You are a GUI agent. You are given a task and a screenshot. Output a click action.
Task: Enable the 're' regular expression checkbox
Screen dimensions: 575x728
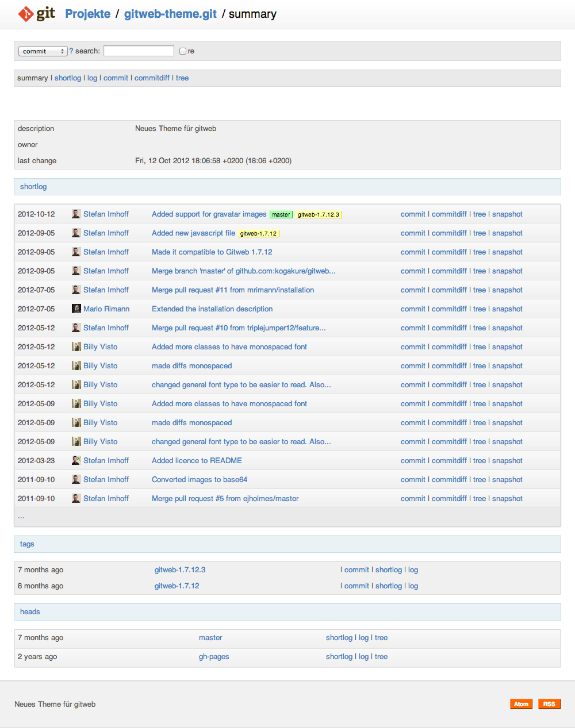coord(183,51)
